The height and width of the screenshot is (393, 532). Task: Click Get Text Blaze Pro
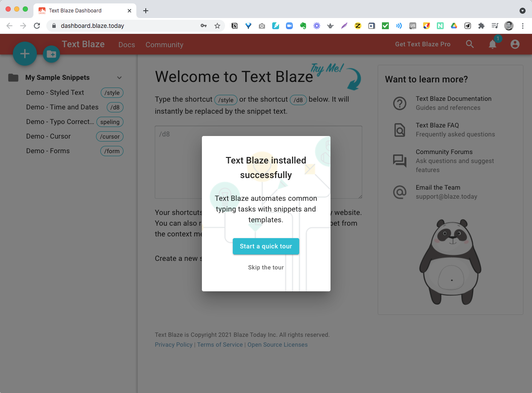pyautogui.click(x=423, y=44)
